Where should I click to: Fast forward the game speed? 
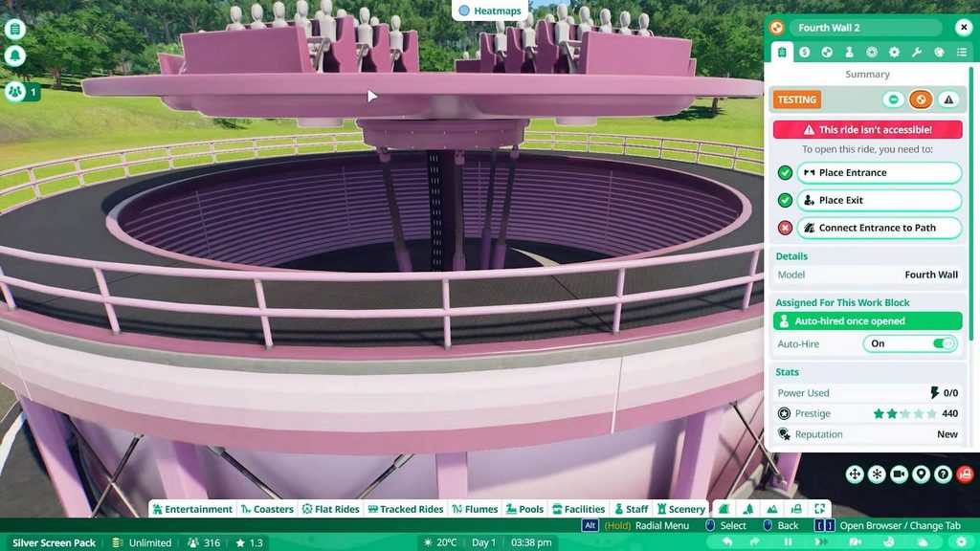(822, 541)
